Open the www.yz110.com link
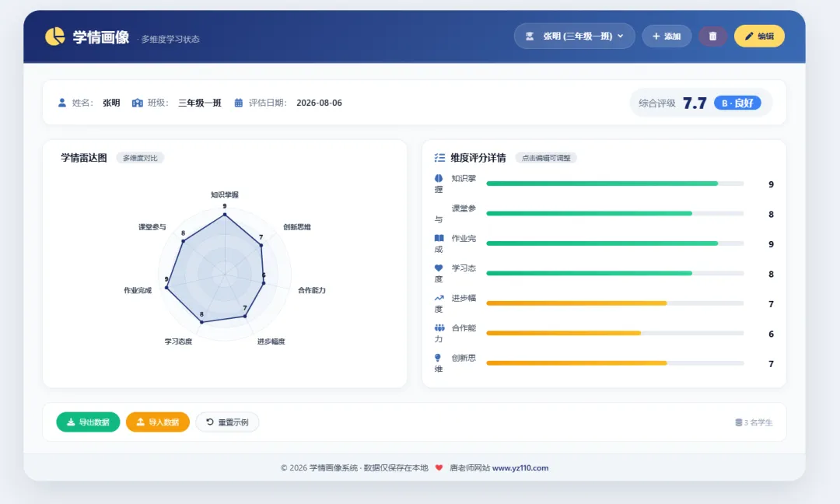 point(520,467)
